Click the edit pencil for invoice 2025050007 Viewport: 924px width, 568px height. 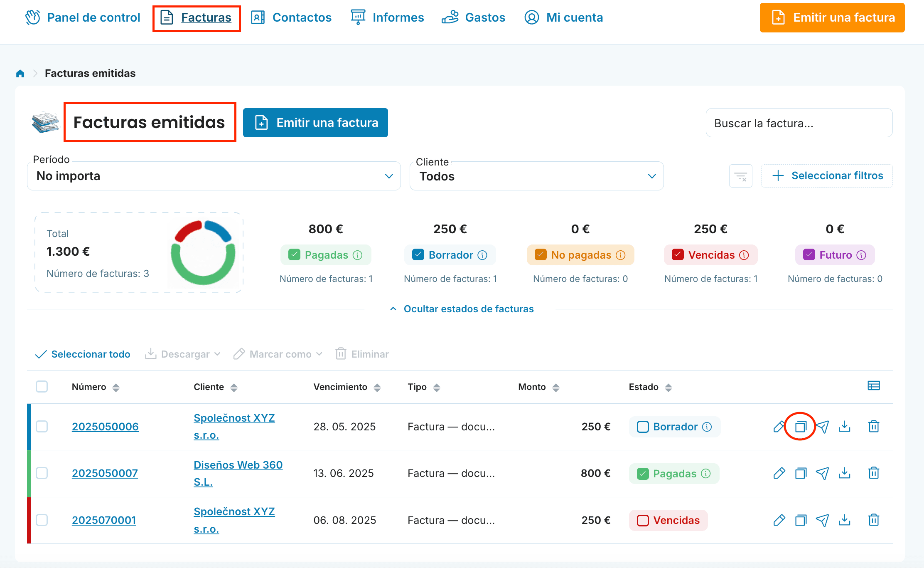[779, 473]
